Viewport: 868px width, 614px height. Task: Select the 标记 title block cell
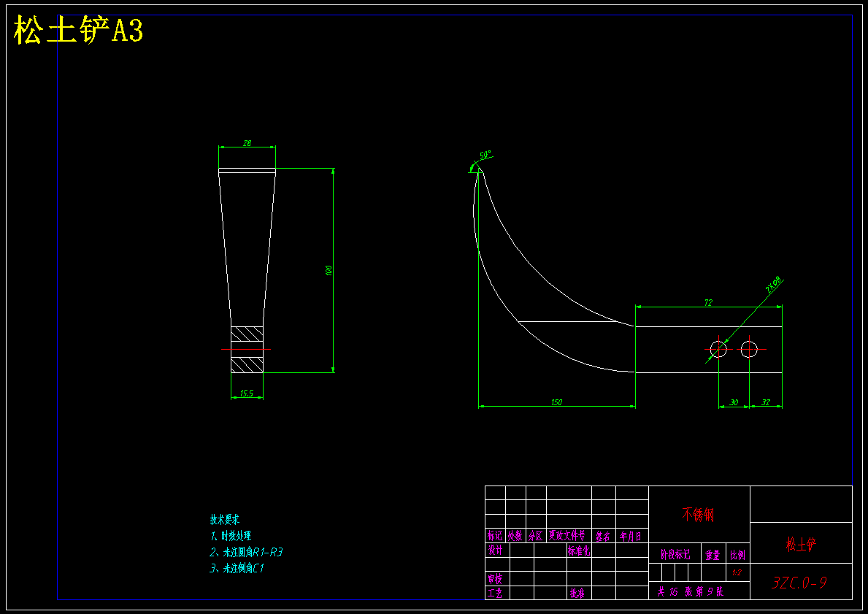pos(495,535)
